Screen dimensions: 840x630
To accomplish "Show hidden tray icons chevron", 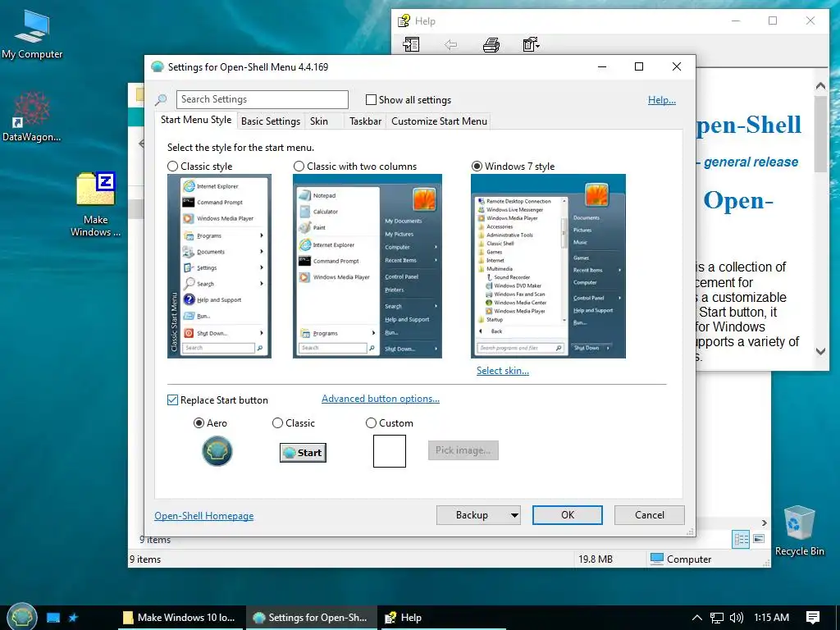I will tap(697, 617).
